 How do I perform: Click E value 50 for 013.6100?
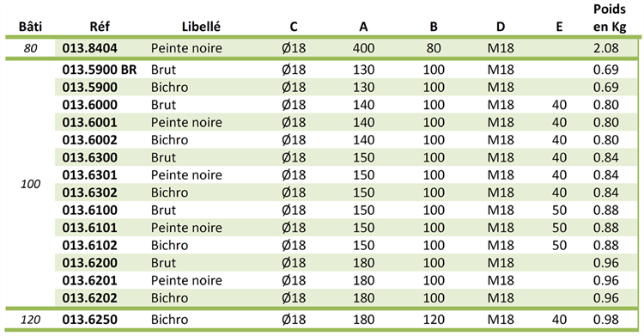click(x=559, y=211)
